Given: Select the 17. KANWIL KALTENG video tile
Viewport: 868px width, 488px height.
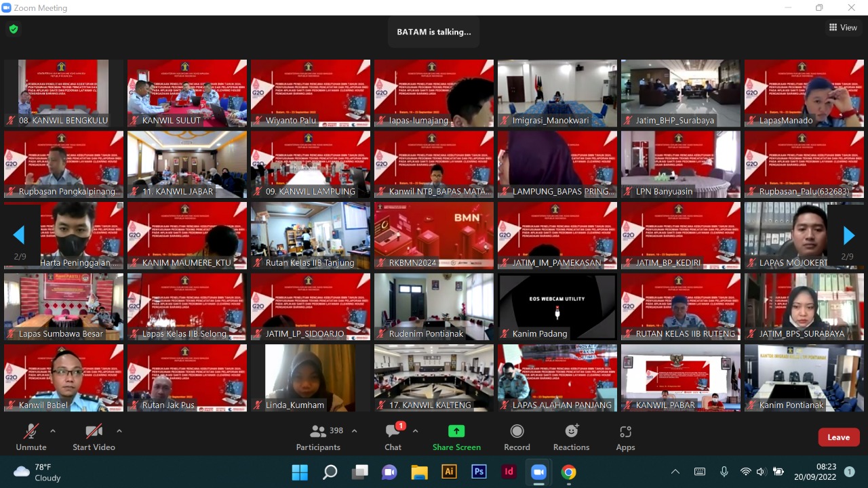Looking at the screenshot, I should [434, 378].
